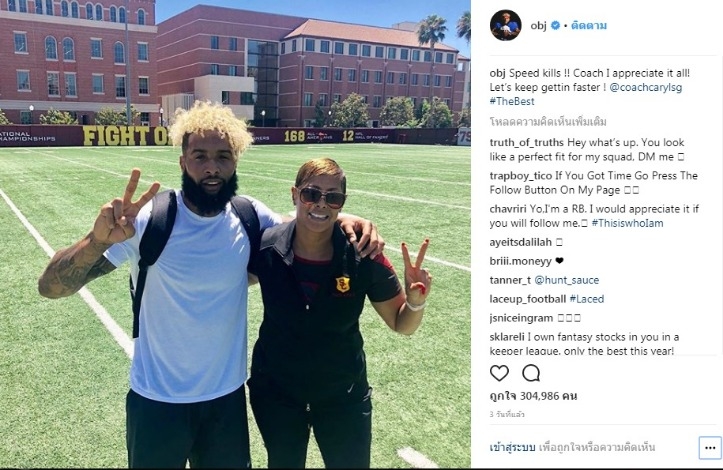Click the comment speech bubble icon

coord(531,373)
